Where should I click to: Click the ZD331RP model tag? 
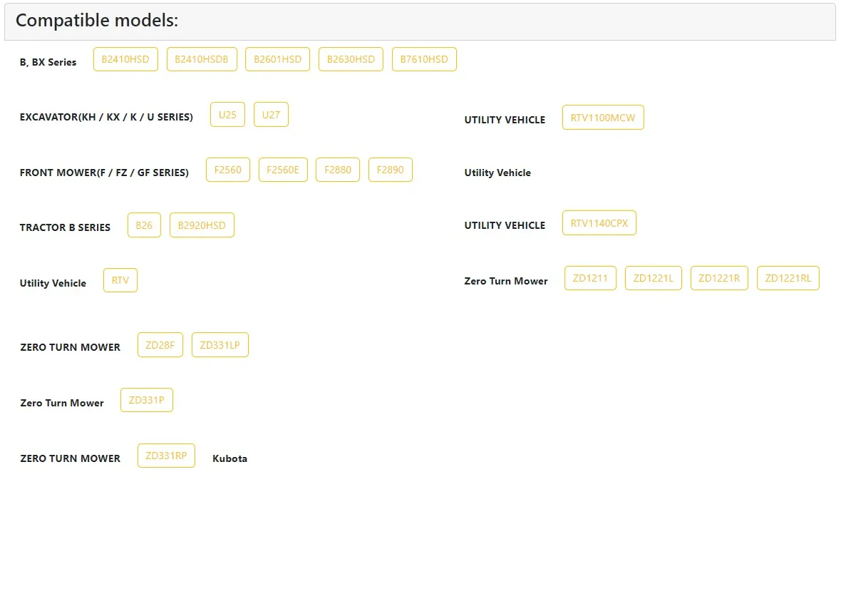point(166,456)
